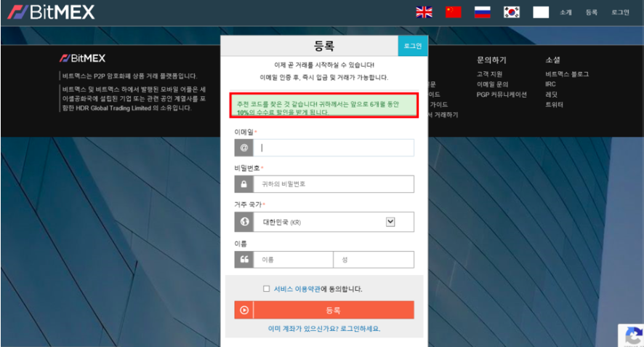Switch language with the South Korea flag
The width and height of the screenshot is (644, 347).
click(512, 12)
